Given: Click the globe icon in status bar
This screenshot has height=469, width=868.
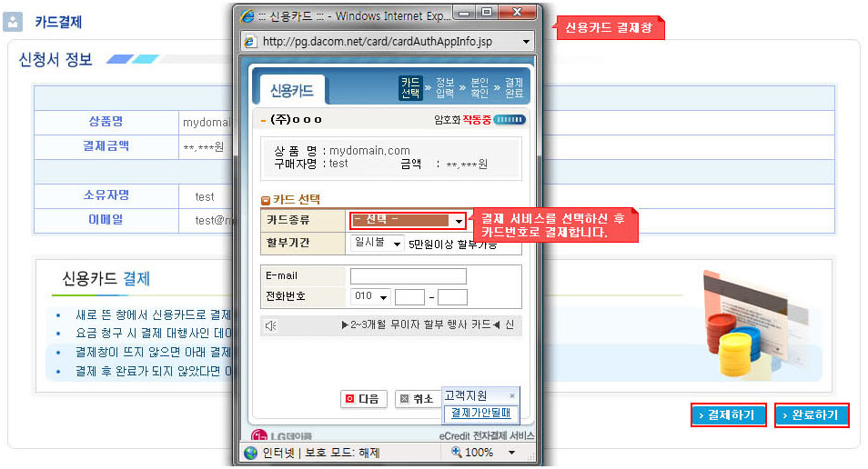Looking at the screenshot, I should 250,453.
